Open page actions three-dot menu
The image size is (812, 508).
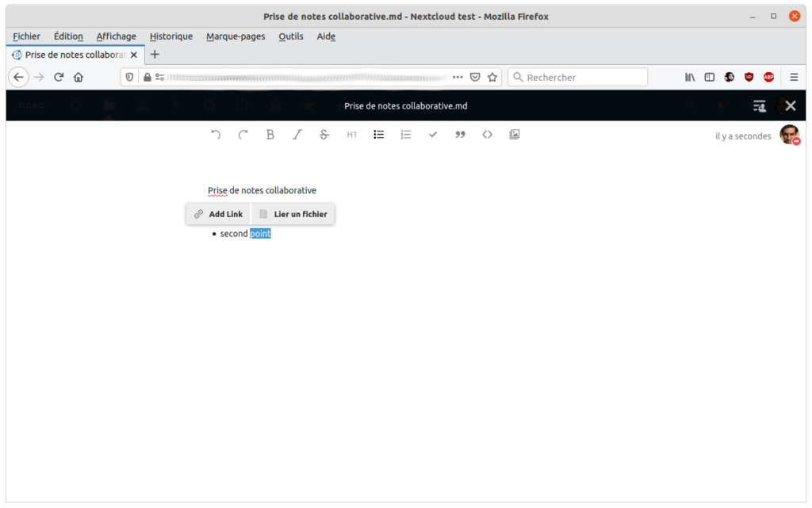pos(458,77)
